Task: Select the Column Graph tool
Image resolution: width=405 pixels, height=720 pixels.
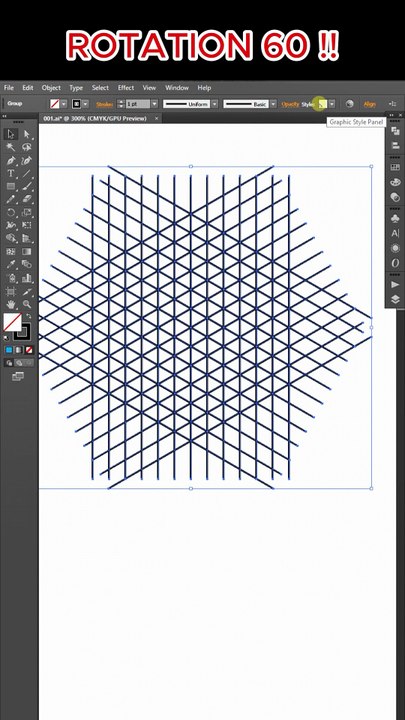Action: tap(27, 278)
